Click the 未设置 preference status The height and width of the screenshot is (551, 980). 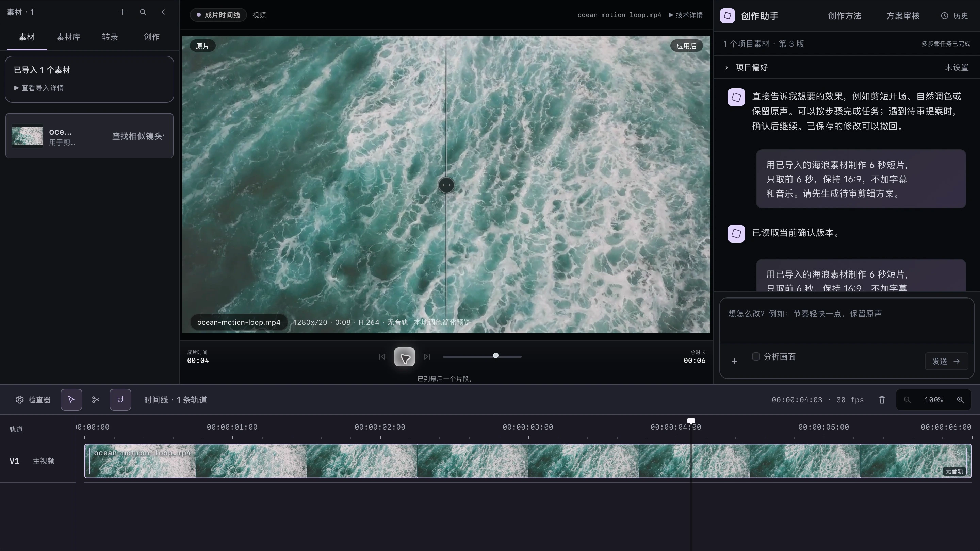point(957,67)
